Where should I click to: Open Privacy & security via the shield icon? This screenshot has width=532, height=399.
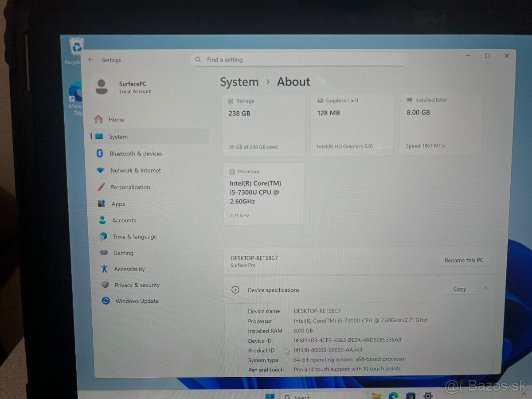click(x=105, y=285)
